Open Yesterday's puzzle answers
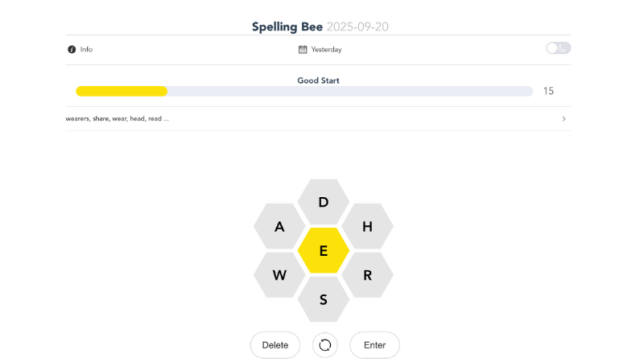The height and width of the screenshot is (362, 644). click(x=326, y=50)
